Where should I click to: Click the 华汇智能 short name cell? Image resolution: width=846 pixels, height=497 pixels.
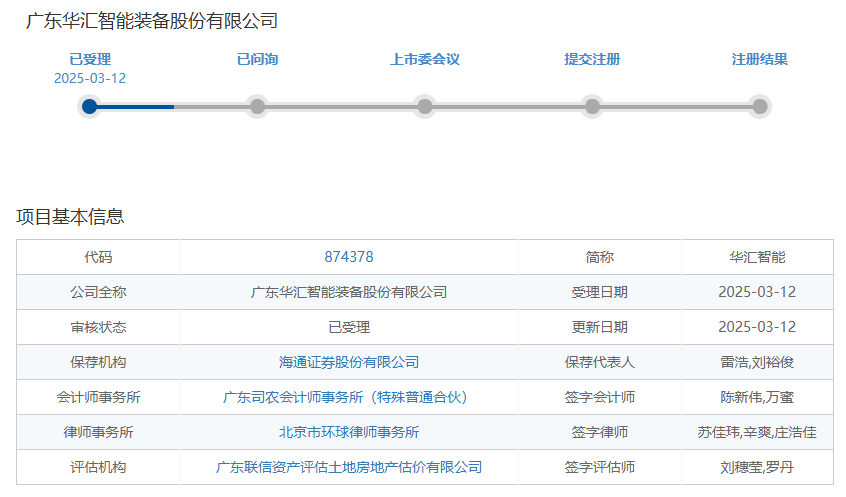(x=757, y=257)
